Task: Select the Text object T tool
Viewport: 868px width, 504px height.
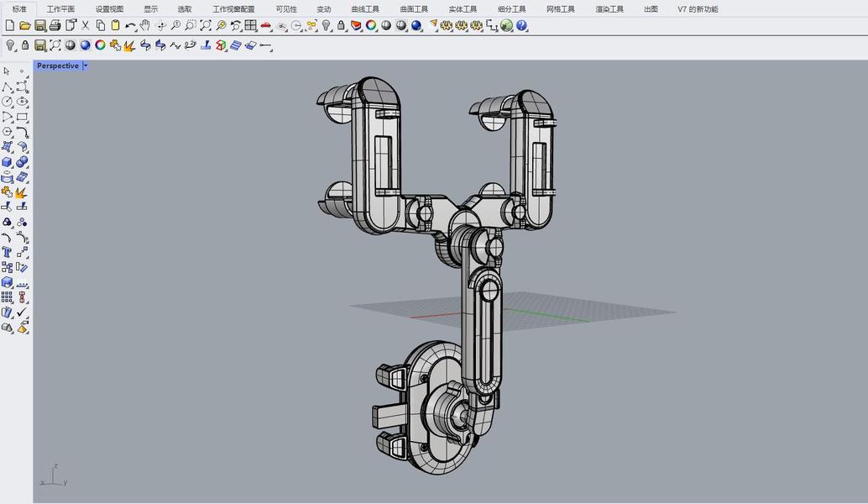Action: [x=7, y=253]
